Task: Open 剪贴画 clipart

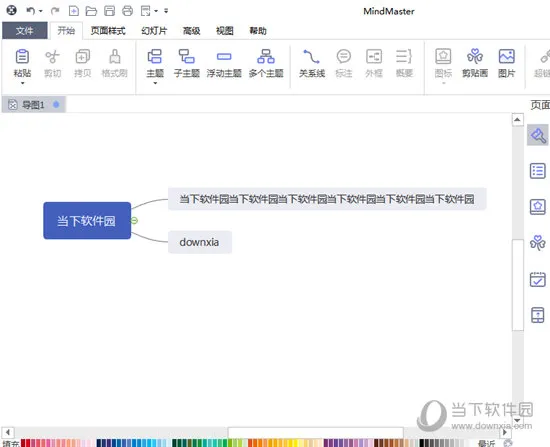Action: click(x=475, y=63)
